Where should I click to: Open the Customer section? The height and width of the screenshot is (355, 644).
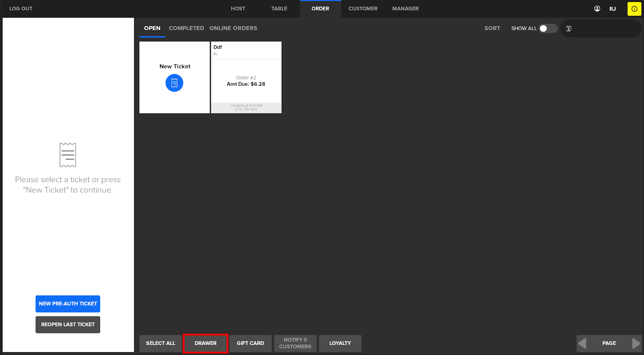click(x=363, y=8)
